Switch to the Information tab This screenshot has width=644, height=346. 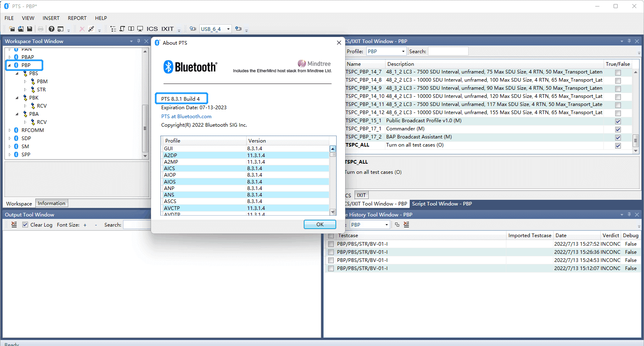pyautogui.click(x=52, y=203)
